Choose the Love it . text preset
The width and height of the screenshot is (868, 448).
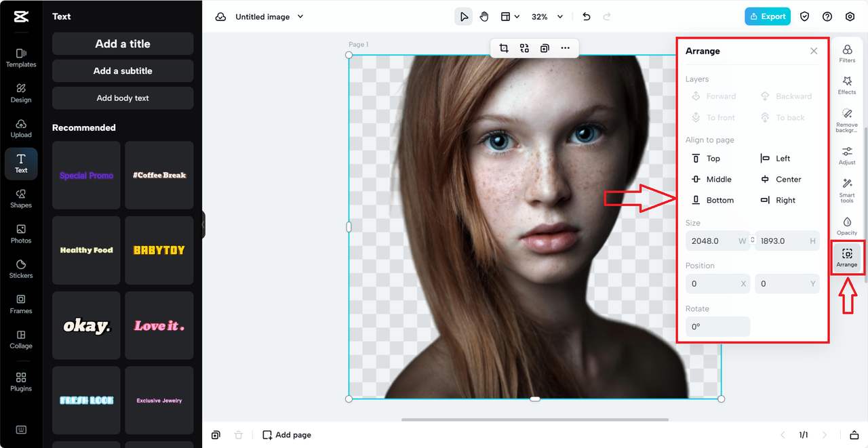point(159,325)
